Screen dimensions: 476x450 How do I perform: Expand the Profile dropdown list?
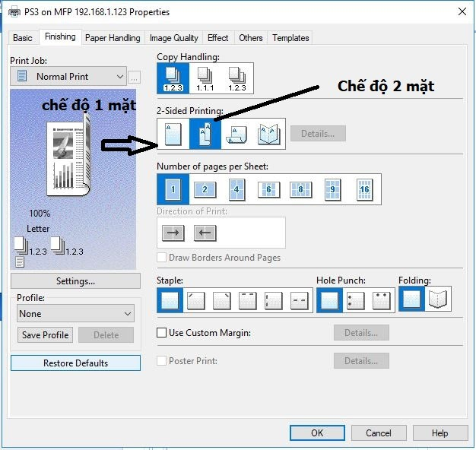(75, 314)
